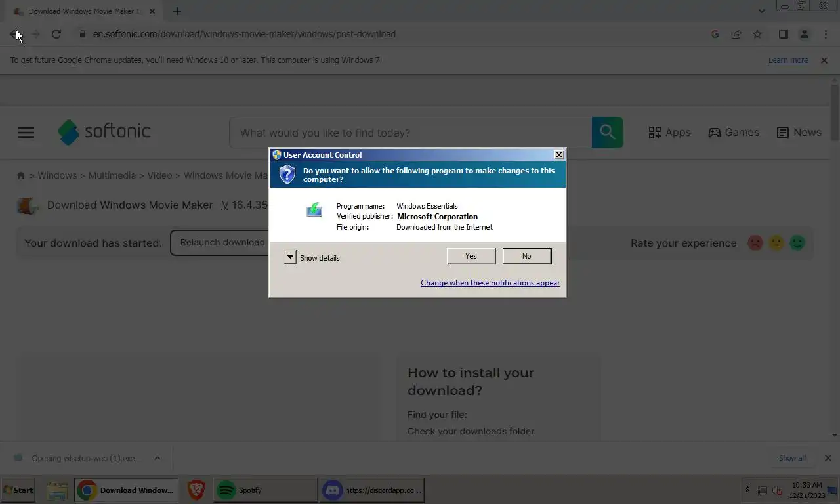
Task: Click Show all downloads
Action: click(x=792, y=458)
